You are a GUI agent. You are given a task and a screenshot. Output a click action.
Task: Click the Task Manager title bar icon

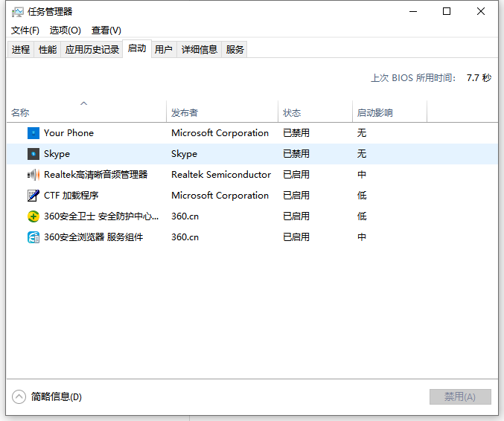[x=18, y=12]
